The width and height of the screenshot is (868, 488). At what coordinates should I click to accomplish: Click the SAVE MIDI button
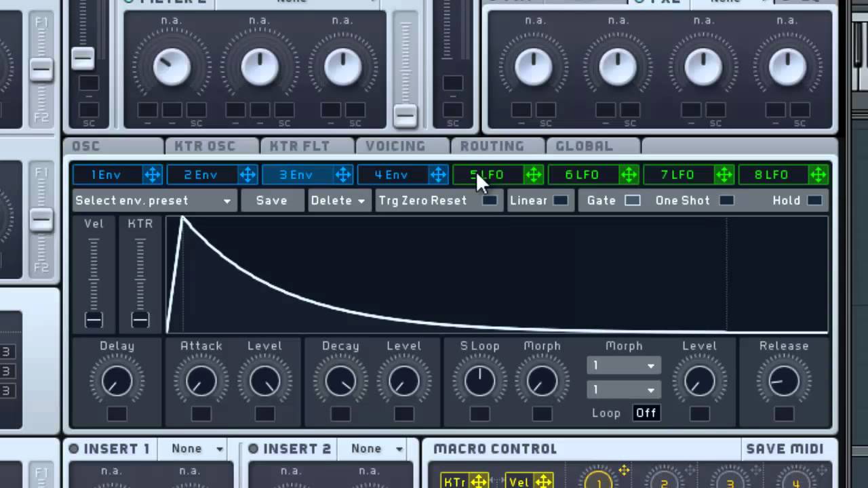[785, 449]
